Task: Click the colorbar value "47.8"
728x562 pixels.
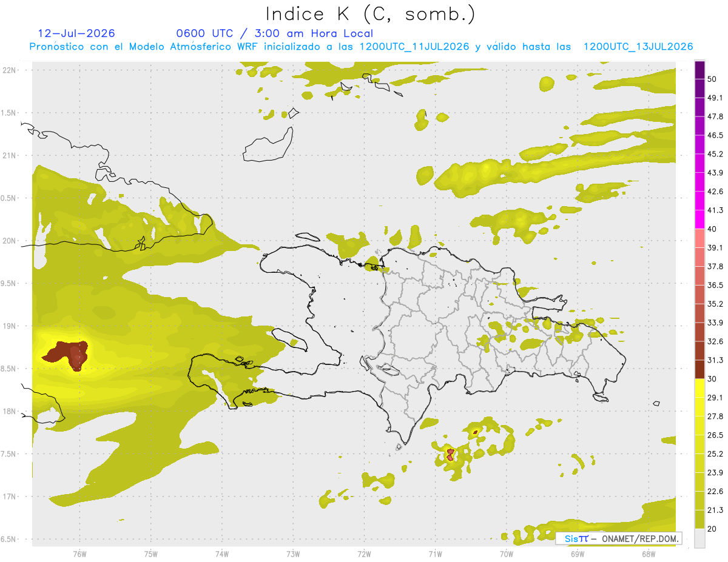Action: 715,117
